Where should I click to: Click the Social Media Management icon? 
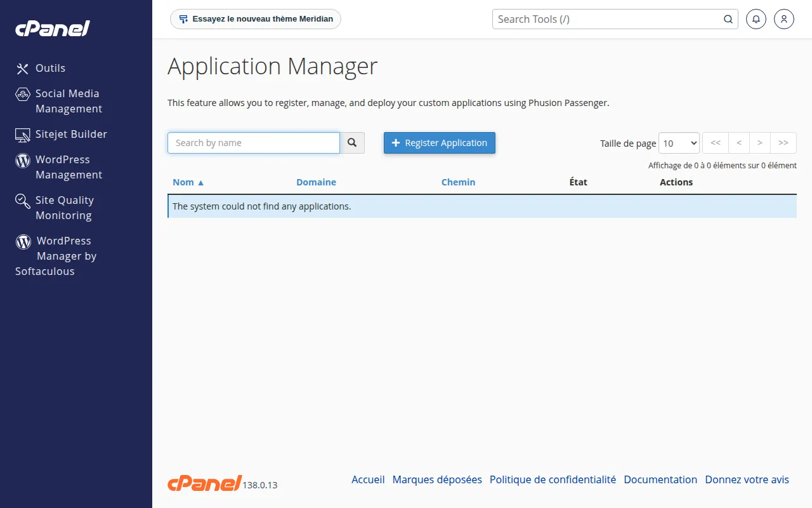(23, 95)
